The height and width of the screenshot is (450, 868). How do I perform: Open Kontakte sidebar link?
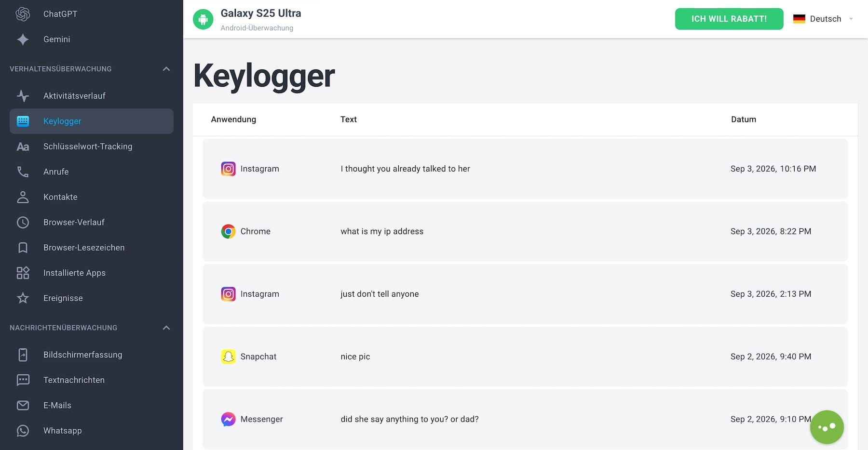coord(91,197)
